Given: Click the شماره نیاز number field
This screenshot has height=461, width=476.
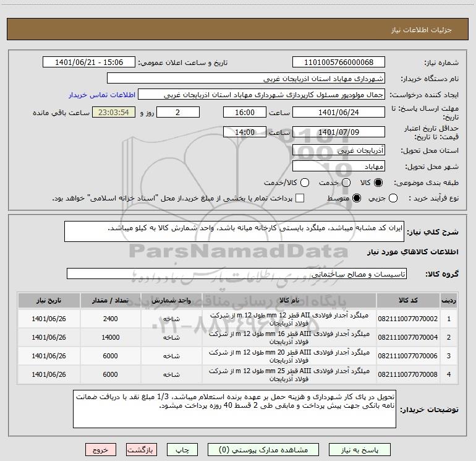Looking at the screenshot, I should pyautogui.click(x=339, y=62).
